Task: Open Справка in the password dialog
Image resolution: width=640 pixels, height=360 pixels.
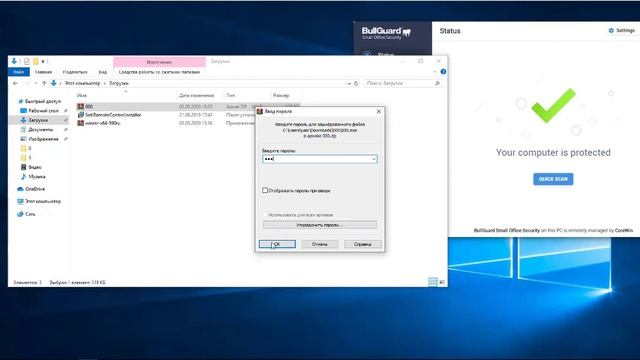Action: pos(362,244)
